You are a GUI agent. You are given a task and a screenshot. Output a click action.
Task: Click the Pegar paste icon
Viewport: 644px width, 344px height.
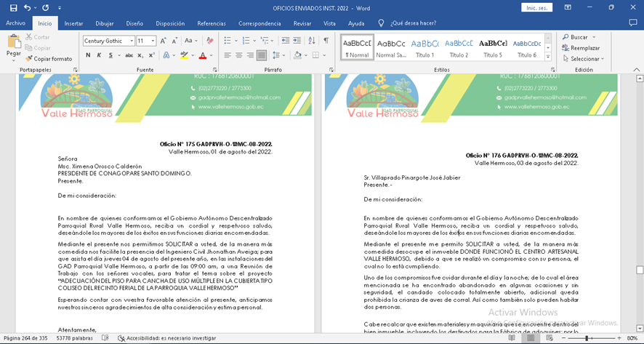13,42
